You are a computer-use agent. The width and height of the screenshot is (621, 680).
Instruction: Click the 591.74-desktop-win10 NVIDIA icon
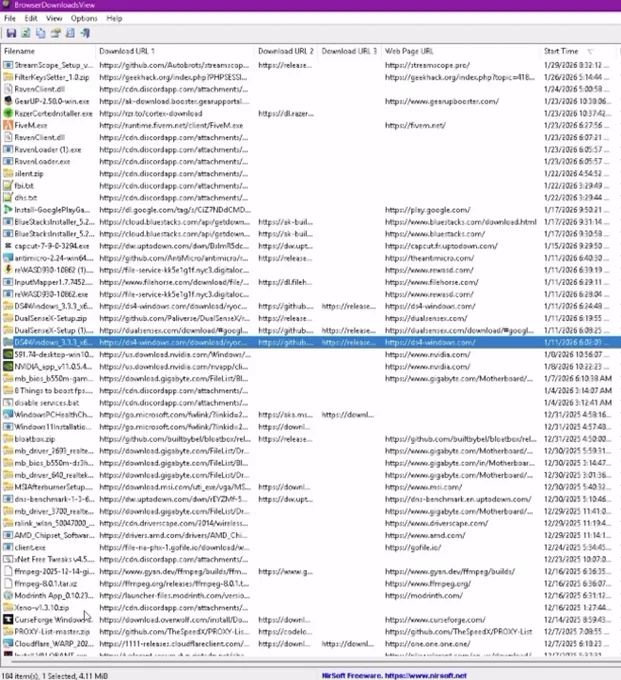8,354
